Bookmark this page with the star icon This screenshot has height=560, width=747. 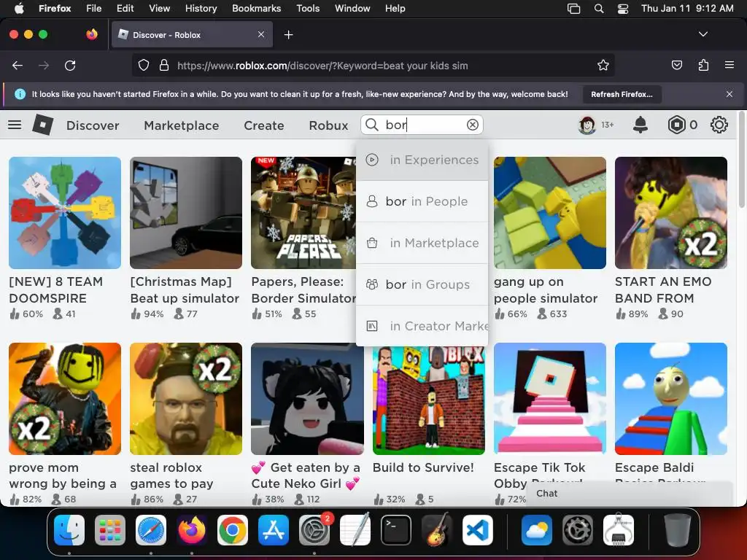coord(603,65)
